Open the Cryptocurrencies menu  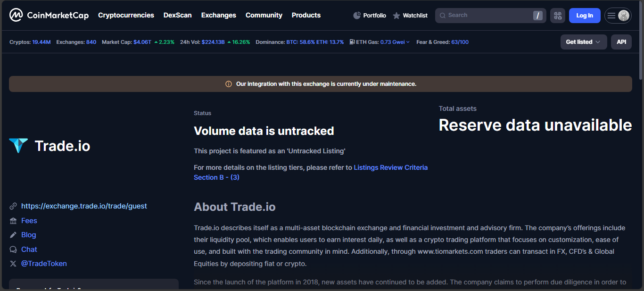pyautogui.click(x=126, y=15)
